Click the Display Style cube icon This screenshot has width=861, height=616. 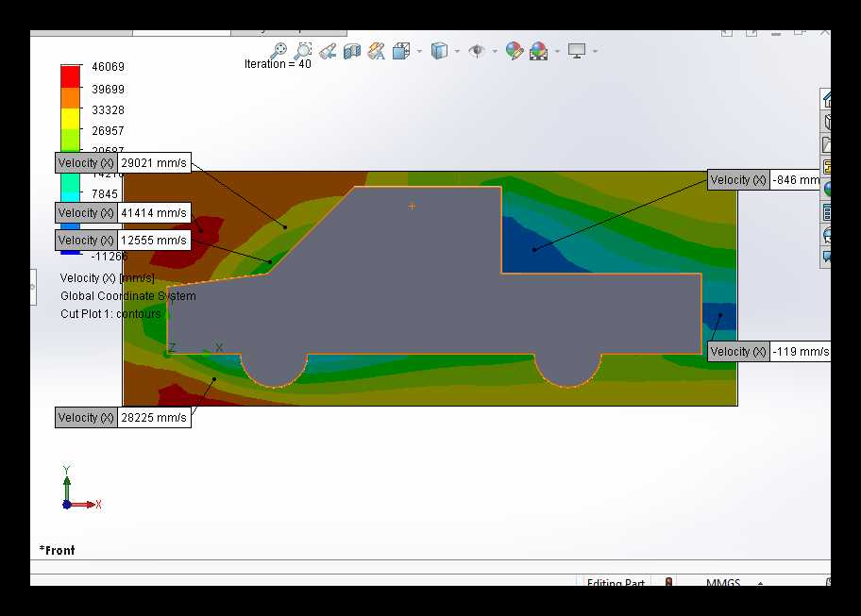[x=439, y=51]
